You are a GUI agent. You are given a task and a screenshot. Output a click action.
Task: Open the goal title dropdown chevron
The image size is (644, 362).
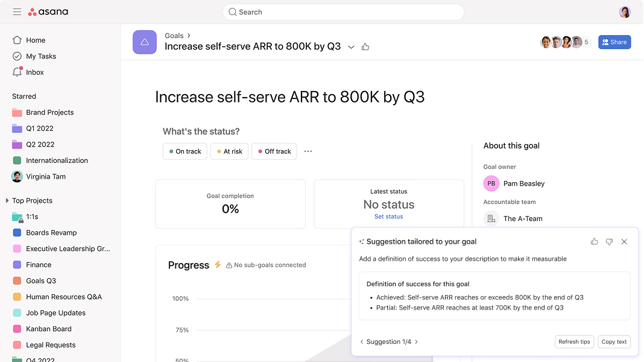(x=351, y=46)
